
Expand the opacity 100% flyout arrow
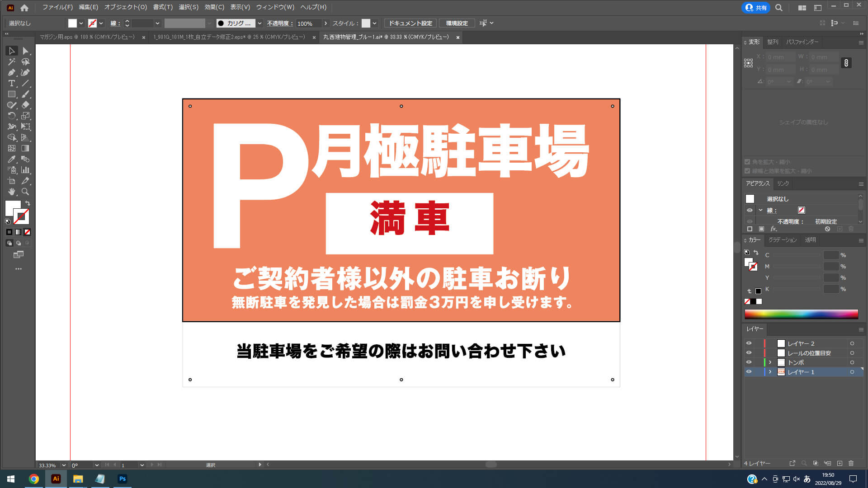coord(325,23)
